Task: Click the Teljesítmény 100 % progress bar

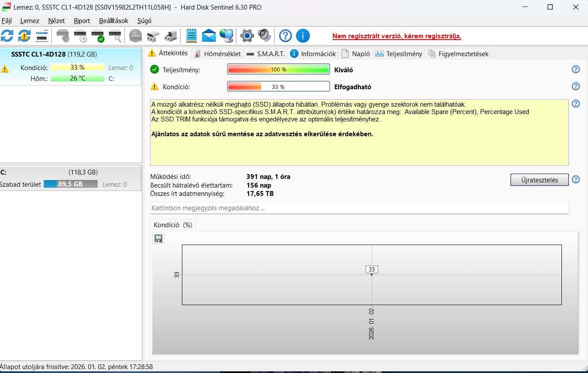Action: (279, 69)
